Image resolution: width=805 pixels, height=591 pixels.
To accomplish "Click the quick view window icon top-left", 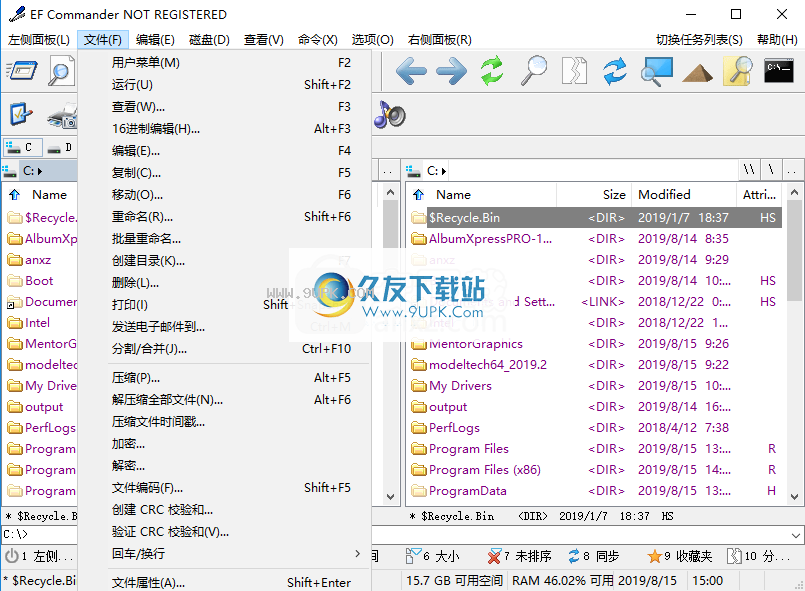I will coord(22,71).
